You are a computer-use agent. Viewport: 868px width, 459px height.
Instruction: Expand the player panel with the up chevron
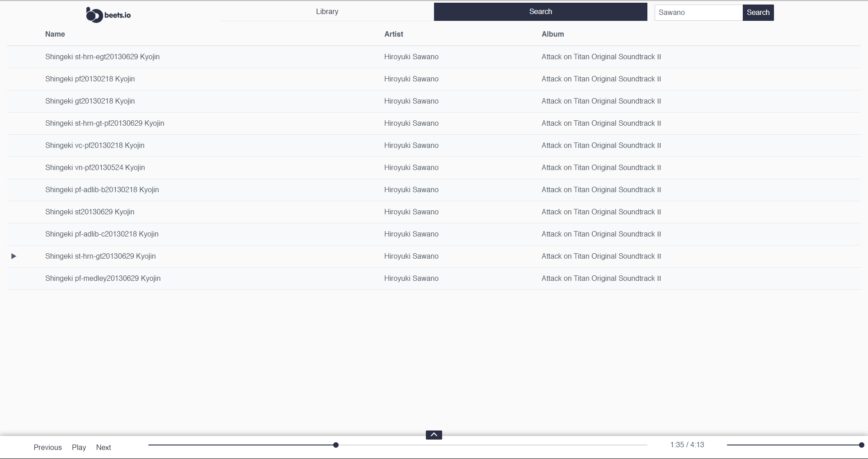(x=434, y=435)
